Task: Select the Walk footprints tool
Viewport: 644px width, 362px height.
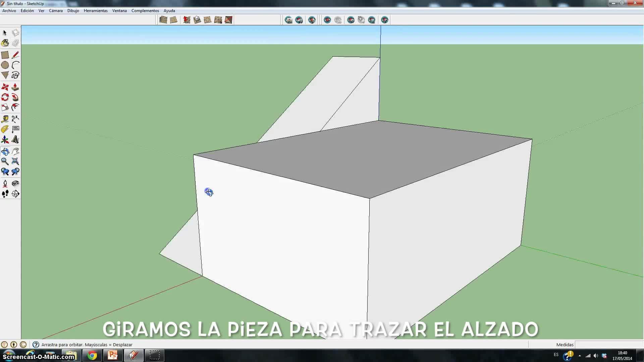Action: 5,194
